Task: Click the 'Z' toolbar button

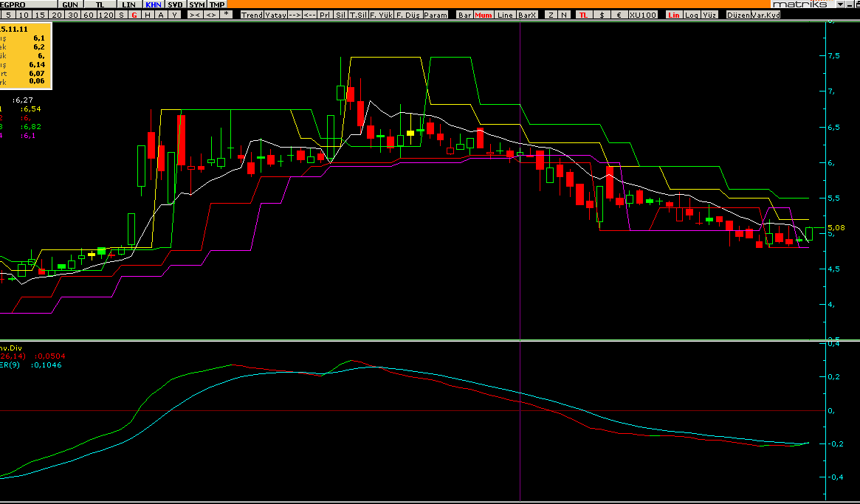Action: [551, 15]
